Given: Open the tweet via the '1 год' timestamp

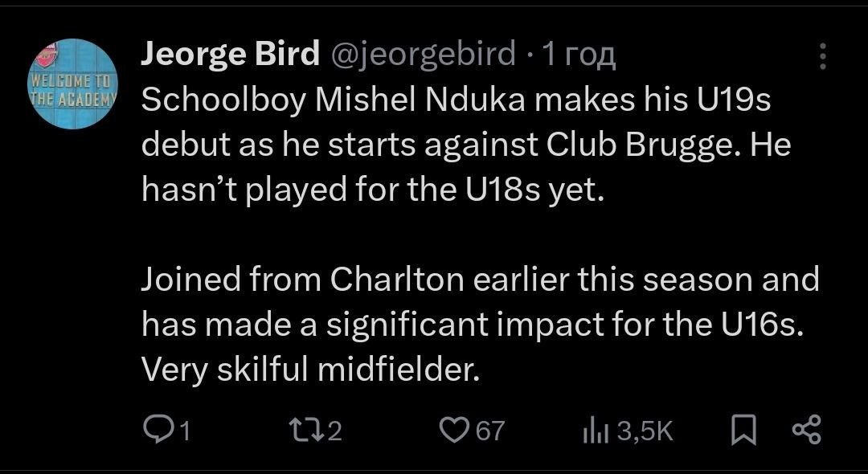Looking at the screenshot, I should (579, 54).
